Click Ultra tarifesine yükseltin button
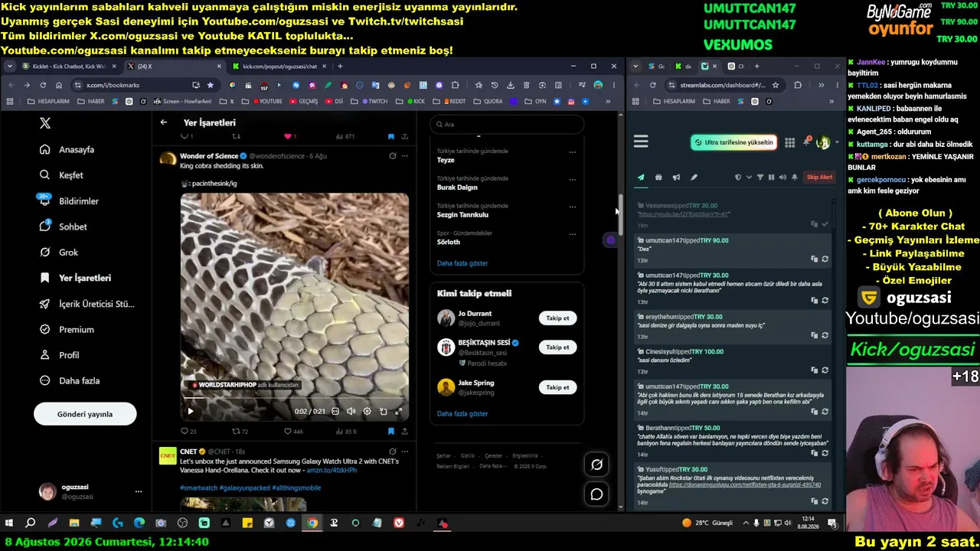The width and height of the screenshot is (980, 551). tap(733, 142)
